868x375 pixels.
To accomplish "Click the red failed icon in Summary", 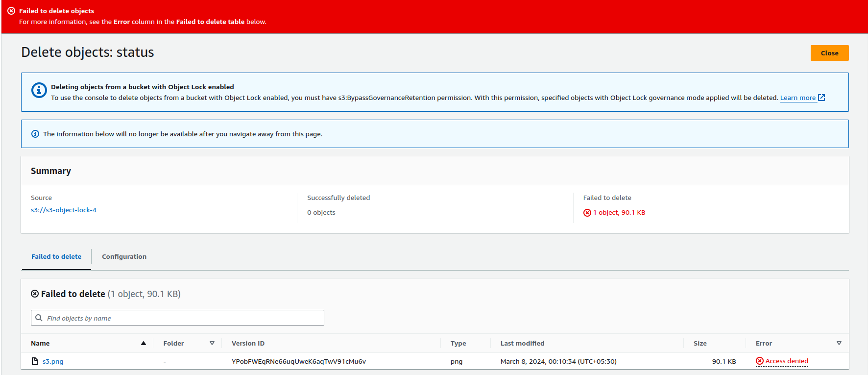I will [587, 213].
